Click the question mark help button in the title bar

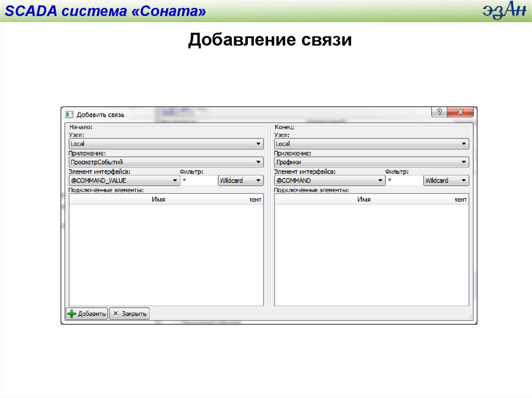click(x=439, y=113)
